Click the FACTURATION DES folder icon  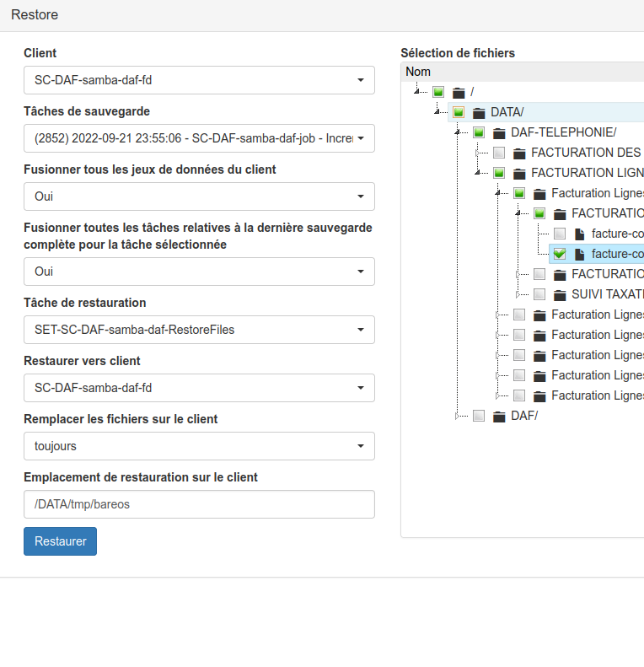519,153
